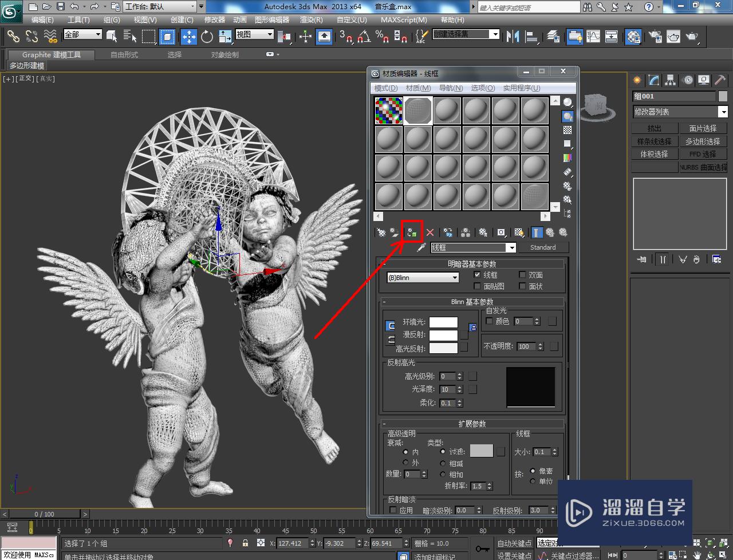Enable the 双面 two-sided checkbox
733x560 pixels.
click(522, 275)
